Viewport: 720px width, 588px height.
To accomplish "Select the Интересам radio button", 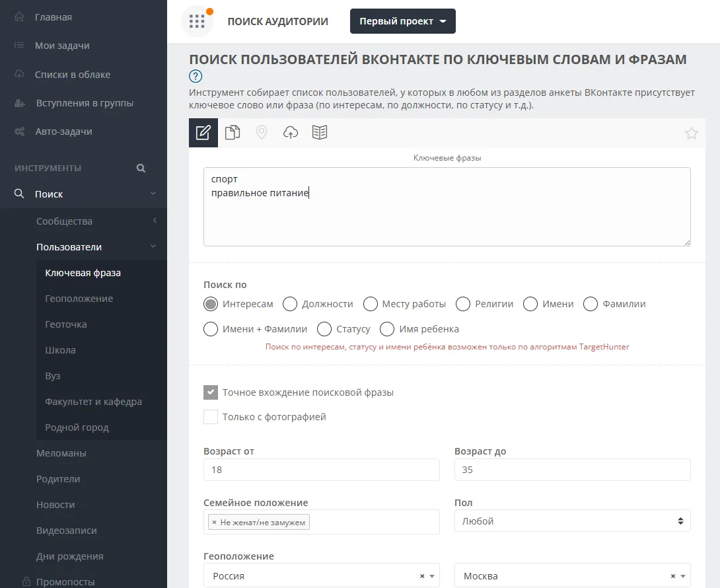I will point(211,304).
